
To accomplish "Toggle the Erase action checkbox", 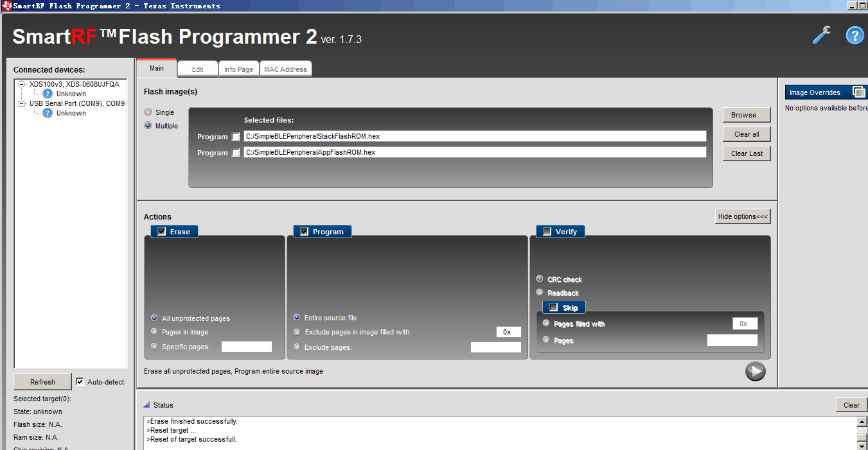I will (x=162, y=232).
